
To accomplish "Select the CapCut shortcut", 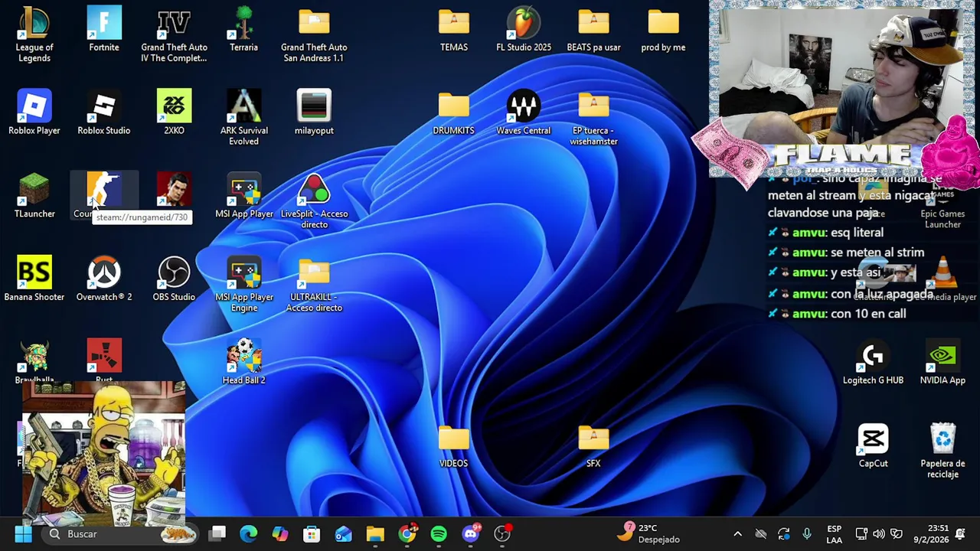I will tap(873, 445).
